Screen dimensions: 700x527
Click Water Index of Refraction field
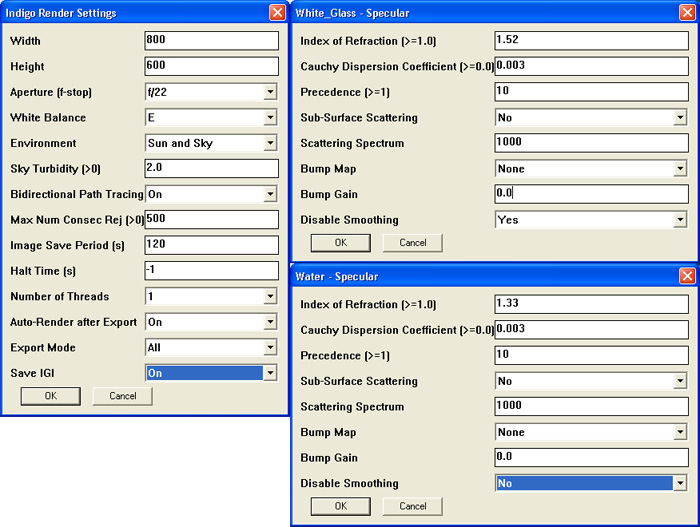pyautogui.click(x=592, y=304)
